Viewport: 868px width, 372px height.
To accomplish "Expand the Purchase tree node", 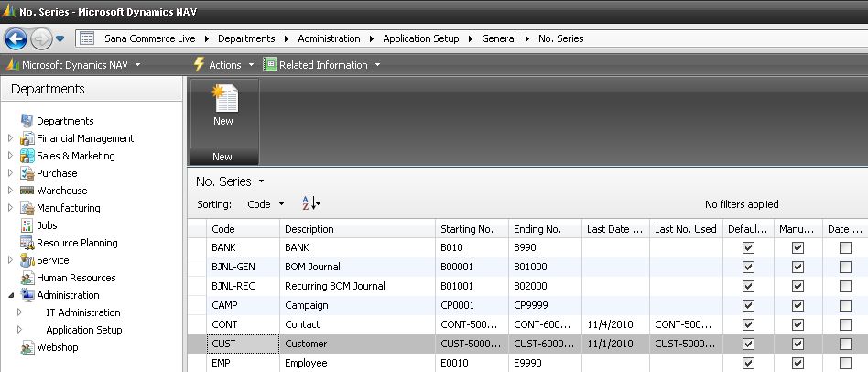I will [x=10, y=173].
